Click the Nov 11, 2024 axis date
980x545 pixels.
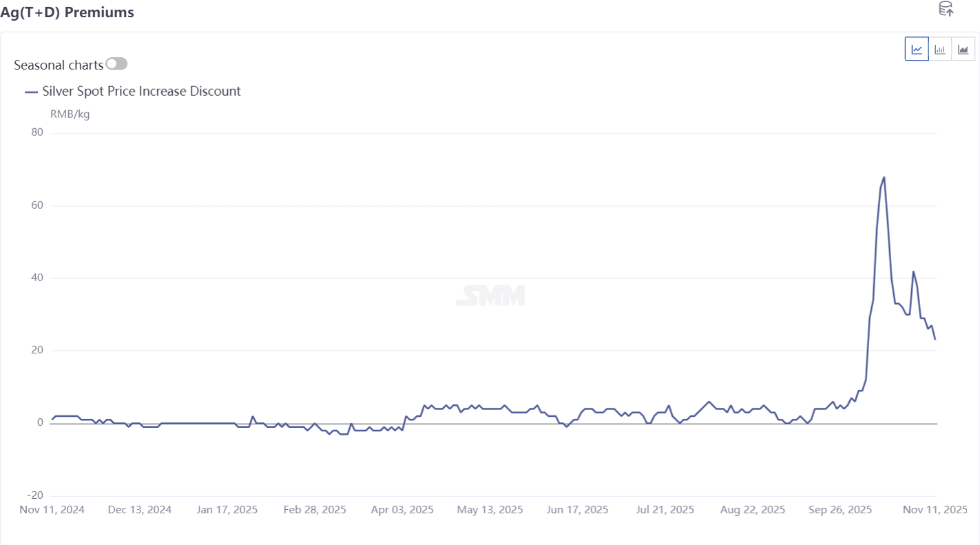(52, 510)
